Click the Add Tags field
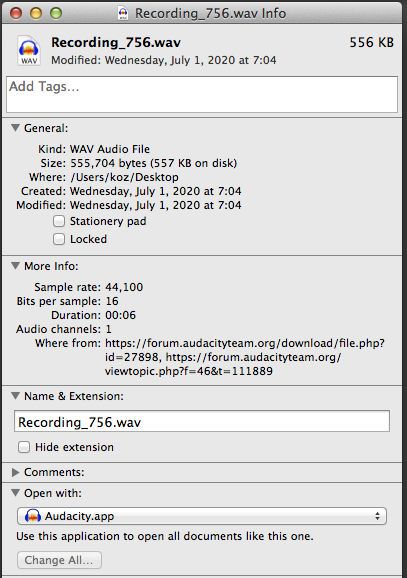 coord(202,94)
